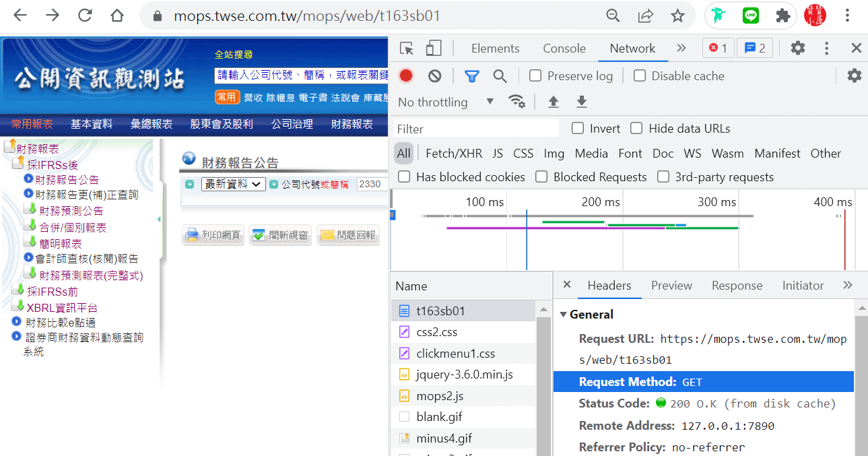
Task: Activate DevTools inspect element picker
Action: 407,48
